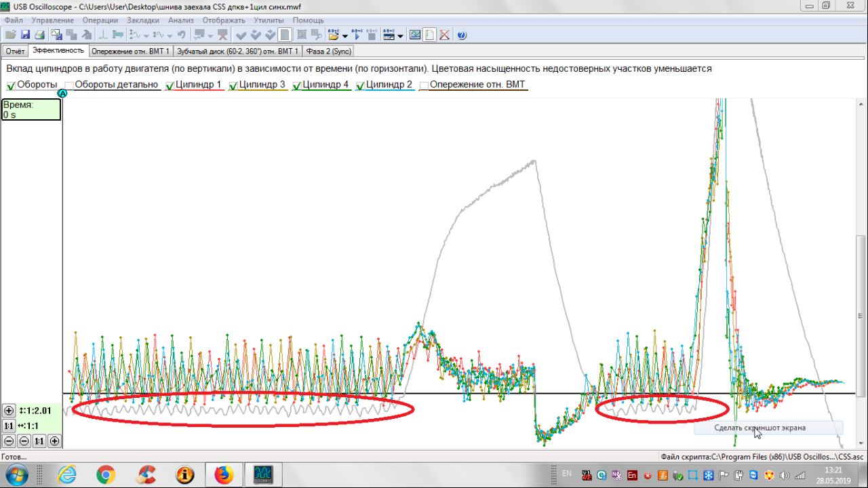Click the Print icon in toolbar

tap(39, 35)
